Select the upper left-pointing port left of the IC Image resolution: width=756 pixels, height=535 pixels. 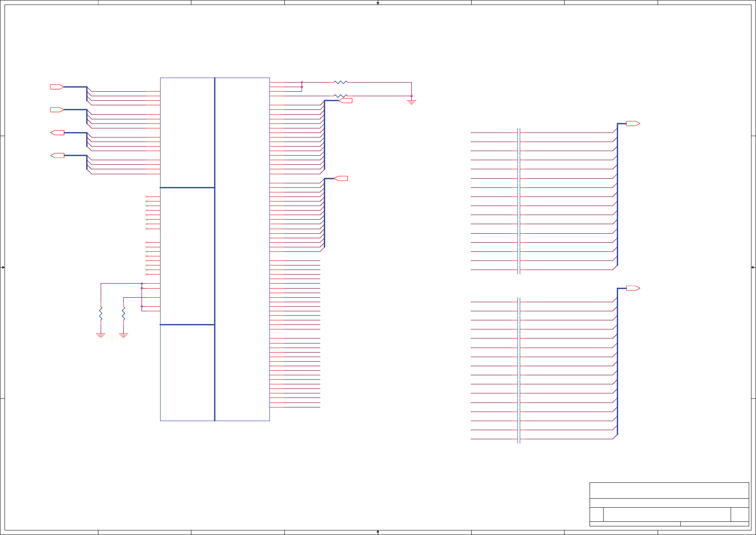(x=57, y=133)
